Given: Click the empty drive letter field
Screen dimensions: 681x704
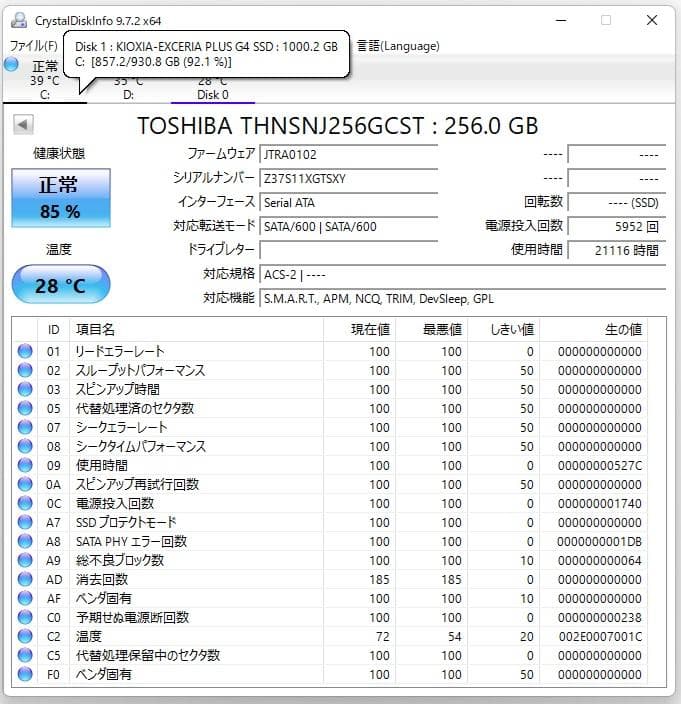Looking at the screenshot, I should coord(349,250).
